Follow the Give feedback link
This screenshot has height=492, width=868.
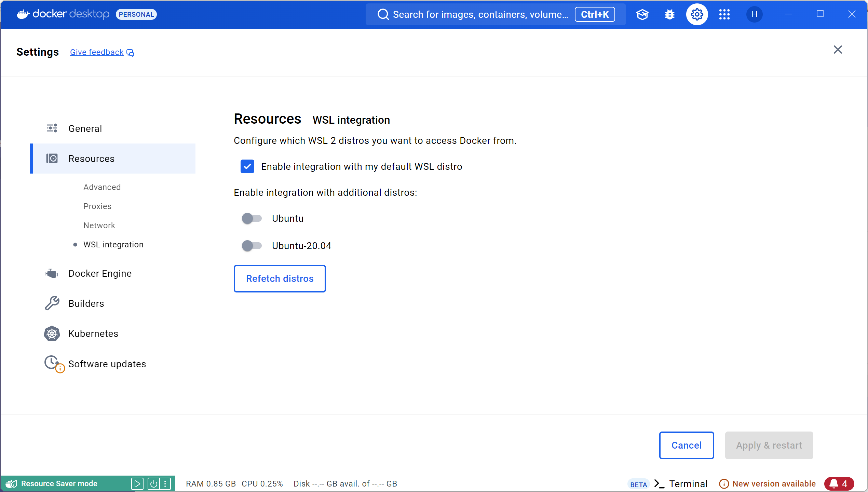pos(97,52)
